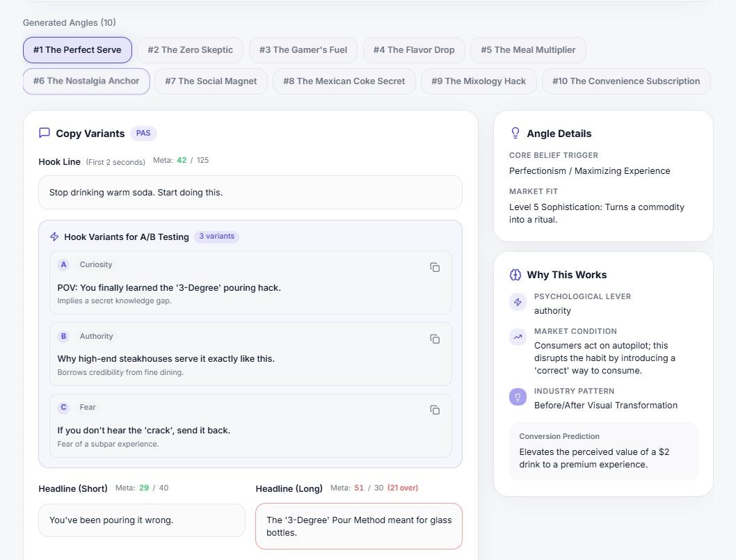Select #4 The Flavor Drop angle
Viewport: 736px width, 560px height.
click(x=414, y=50)
